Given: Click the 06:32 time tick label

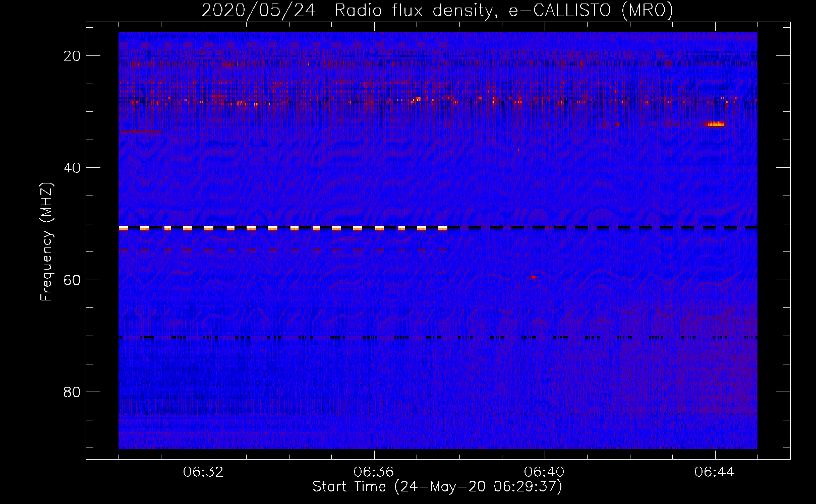Looking at the screenshot, I should coord(204,472).
